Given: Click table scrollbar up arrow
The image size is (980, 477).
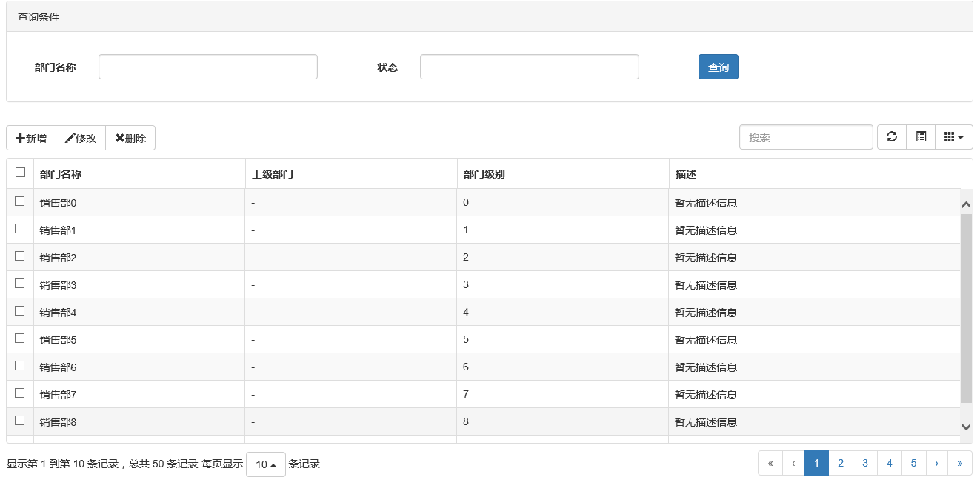Looking at the screenshot, I should pos(966,204).
